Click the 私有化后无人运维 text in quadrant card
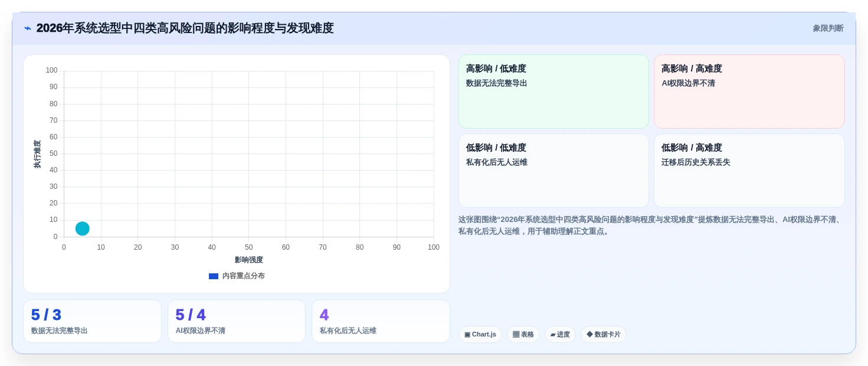Viewport: 868px width, 366px height. (x=496, y=162)
